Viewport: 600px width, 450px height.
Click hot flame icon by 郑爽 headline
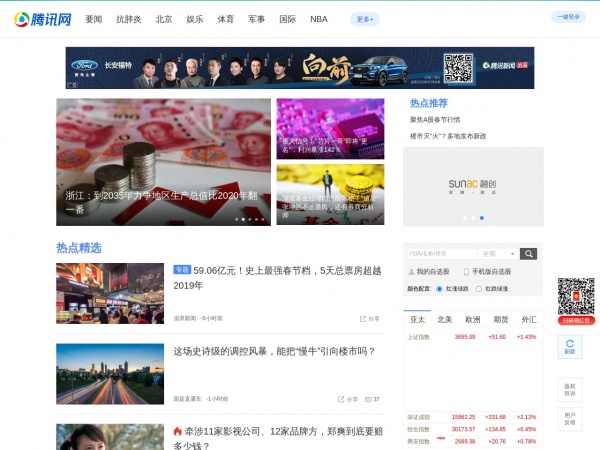pyautogui.click(x=177, y=431)
